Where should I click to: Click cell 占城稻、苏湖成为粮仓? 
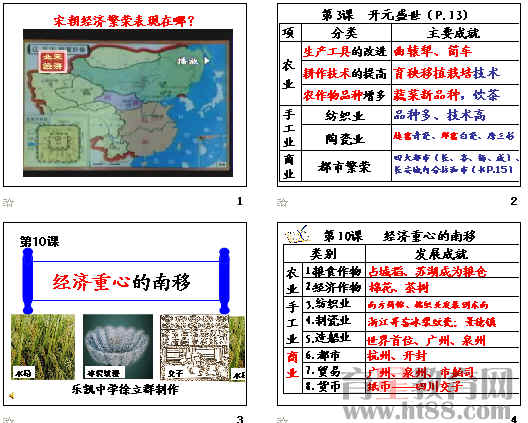(x=441, y=270)
